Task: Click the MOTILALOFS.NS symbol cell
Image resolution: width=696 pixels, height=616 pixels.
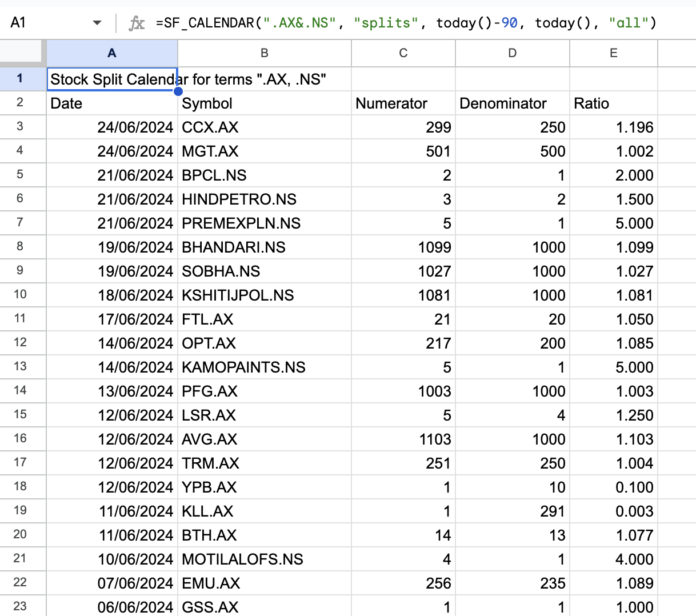Action: point(265,559)
